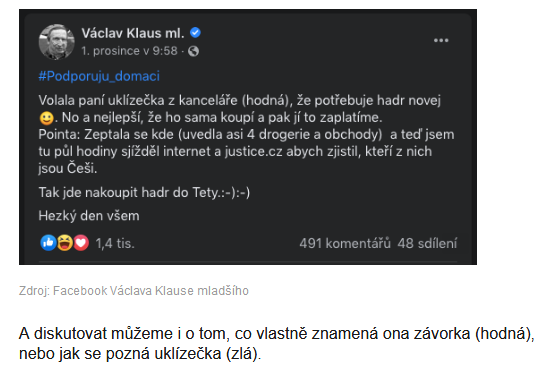Click the #Podporuju_domaci hashtag
Screen dimensions: 542x379
[x=99, y=76]
